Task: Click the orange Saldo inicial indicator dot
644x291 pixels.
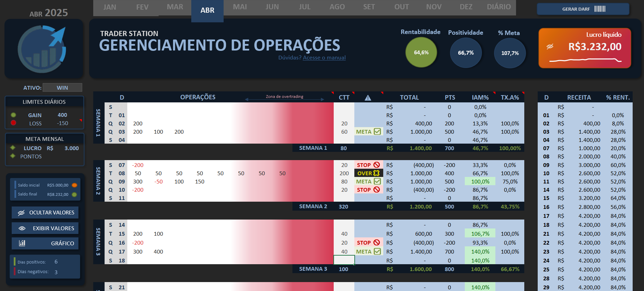Action: (74, 185)
